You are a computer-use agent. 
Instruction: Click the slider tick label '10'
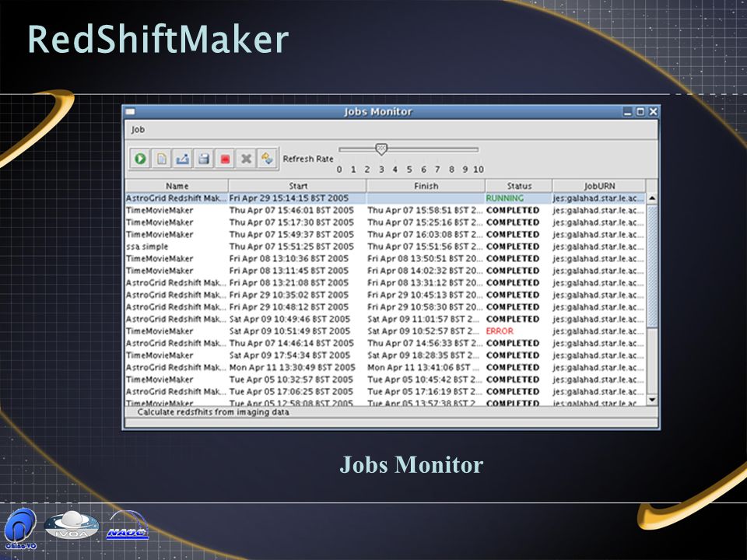[x=479, y=170]
